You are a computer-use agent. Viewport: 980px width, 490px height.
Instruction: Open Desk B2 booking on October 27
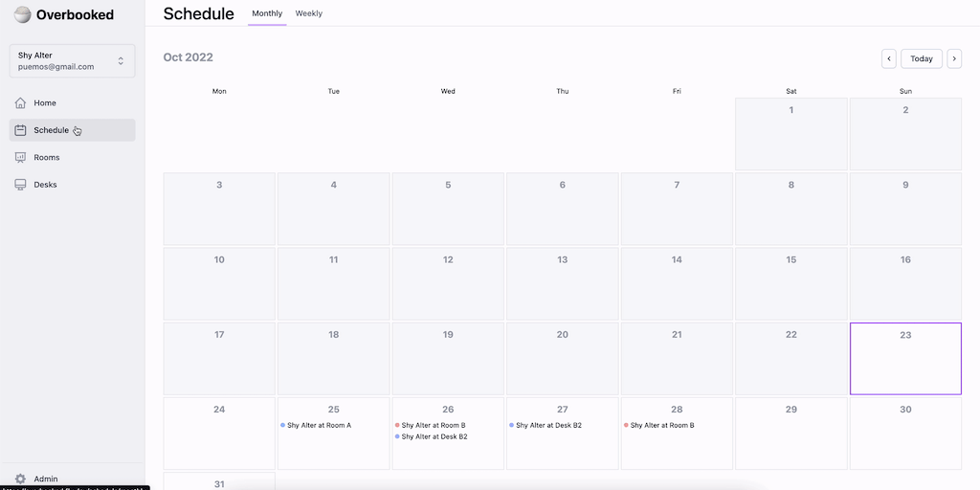point(548,425)
